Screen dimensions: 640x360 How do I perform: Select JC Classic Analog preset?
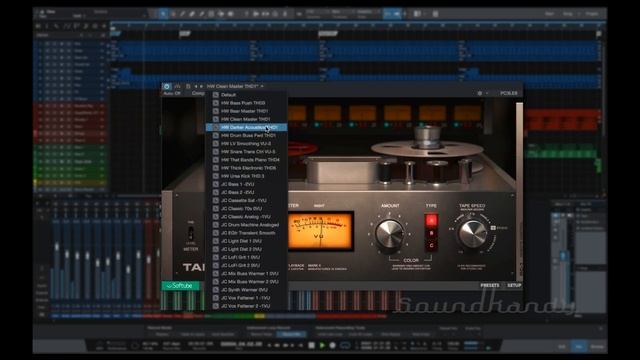pos(247,217)
